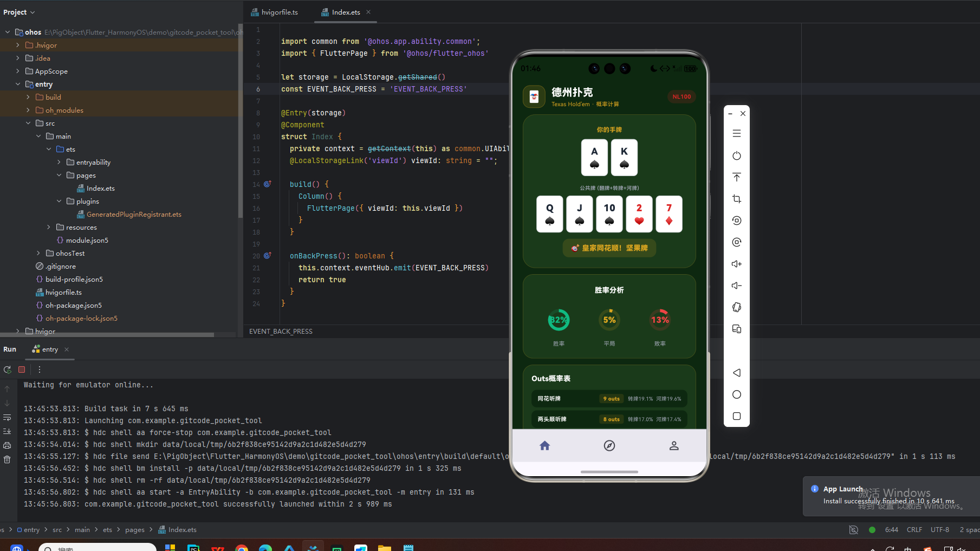Open emulator multi-device screen icon

pyautogui.click(x=737, y=329)
